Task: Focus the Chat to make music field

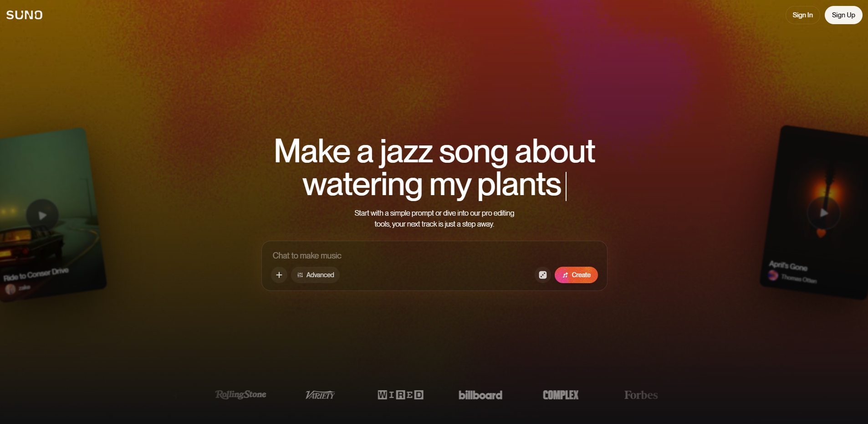Action: 434,256
